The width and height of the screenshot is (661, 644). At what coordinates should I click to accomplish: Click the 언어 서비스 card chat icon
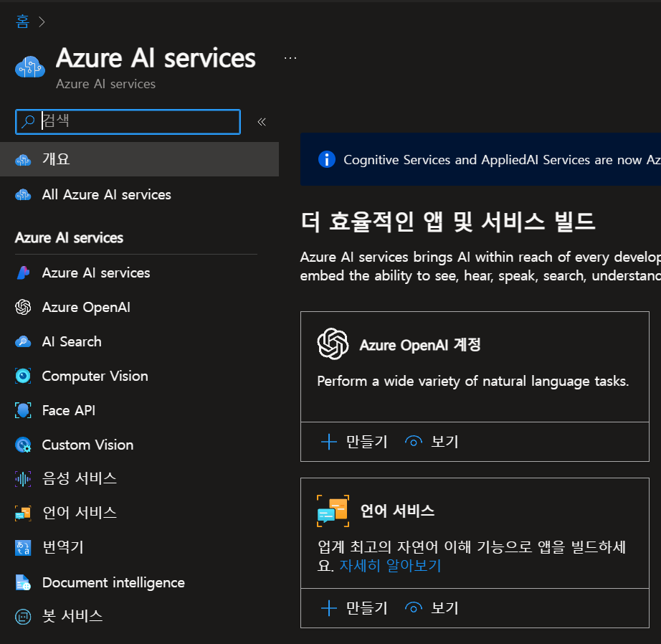pos(333,511)
